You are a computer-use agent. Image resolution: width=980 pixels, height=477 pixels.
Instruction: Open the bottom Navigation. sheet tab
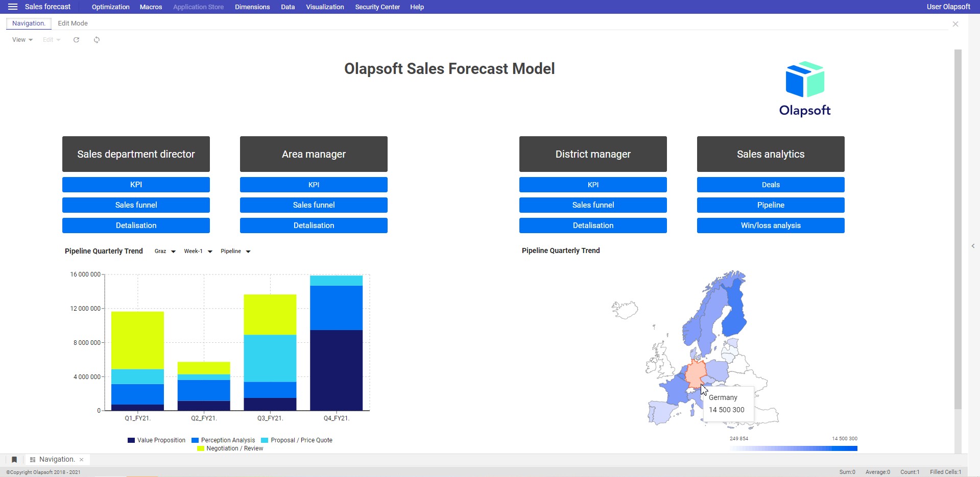57,460
